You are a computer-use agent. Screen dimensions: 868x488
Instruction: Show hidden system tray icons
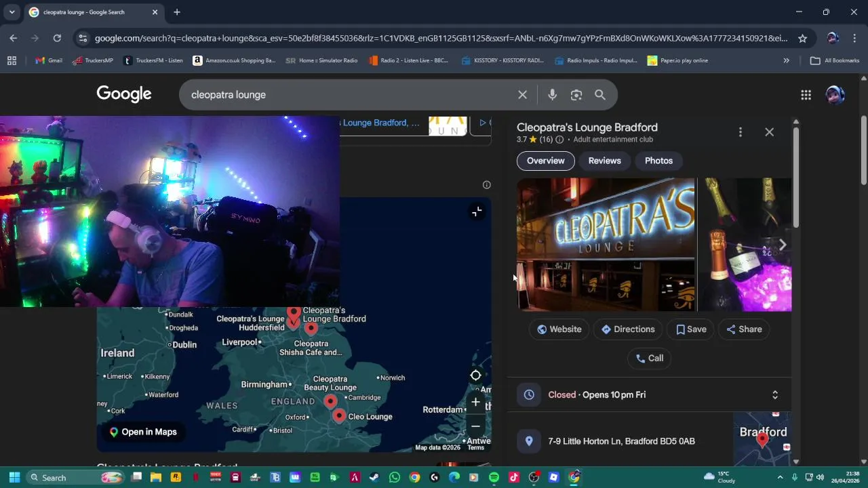point(780,477)
